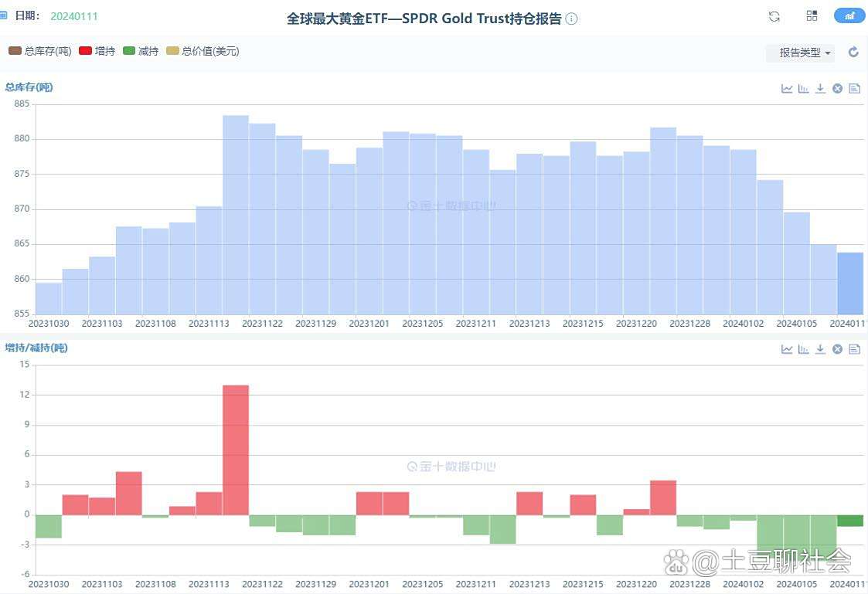Switch 总库存 chart to bar view
868x594 pixels.
click(x=804, y=89)
